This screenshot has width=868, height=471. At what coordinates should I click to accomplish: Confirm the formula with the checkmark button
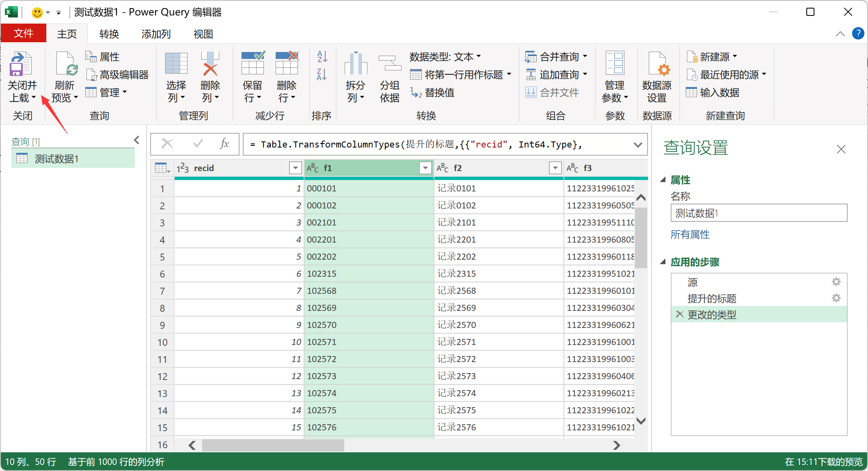click(x=198, y=144)
